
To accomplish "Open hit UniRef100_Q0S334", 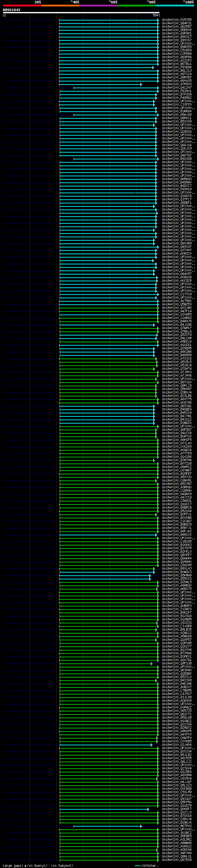I will click(x=177, y=751).
